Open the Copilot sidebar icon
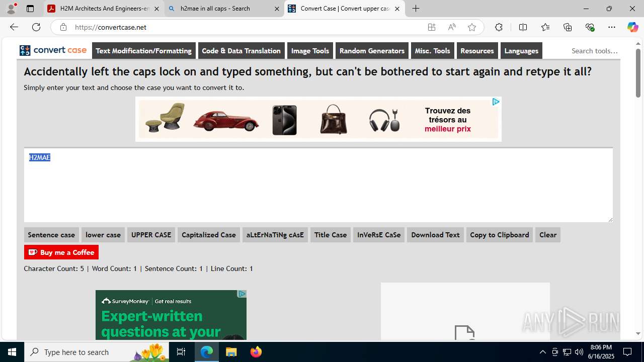Screen dimensions: 644x362 [x=632, y=27]
